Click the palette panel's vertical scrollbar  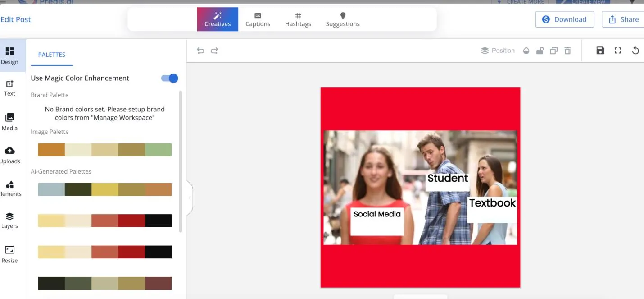181,161
